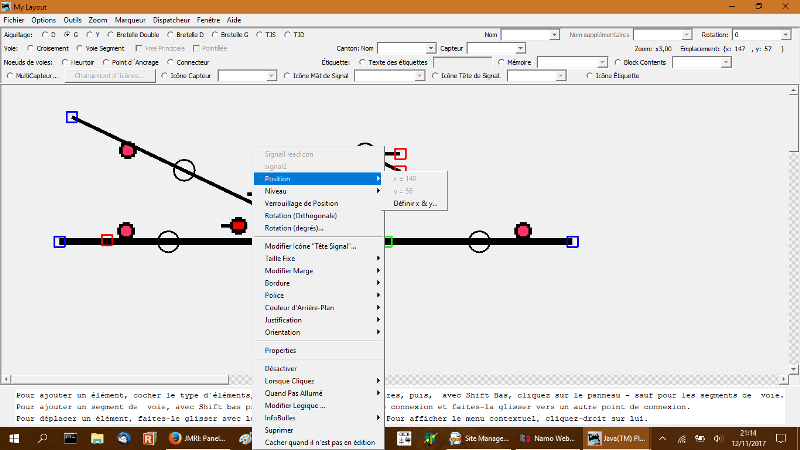Choose 'Définir x & y...' in submenu
The image size is (800, 450).
[414, 204]
